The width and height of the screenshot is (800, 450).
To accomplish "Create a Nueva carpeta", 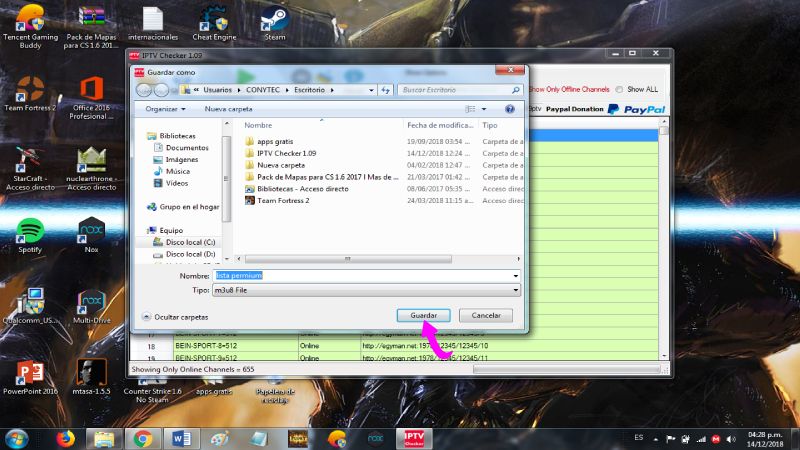I will (x=228, y=109).
